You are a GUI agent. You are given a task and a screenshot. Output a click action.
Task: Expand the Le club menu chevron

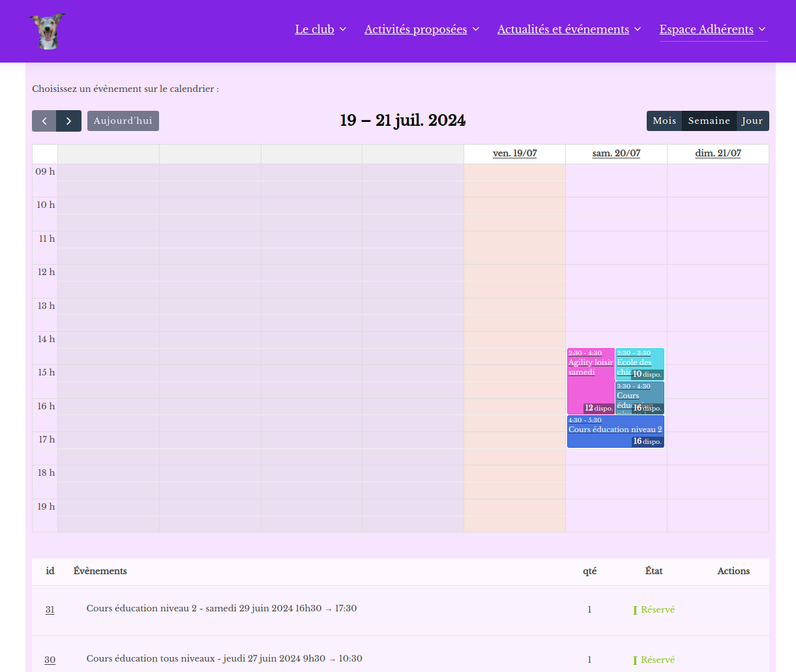point(343,29)
